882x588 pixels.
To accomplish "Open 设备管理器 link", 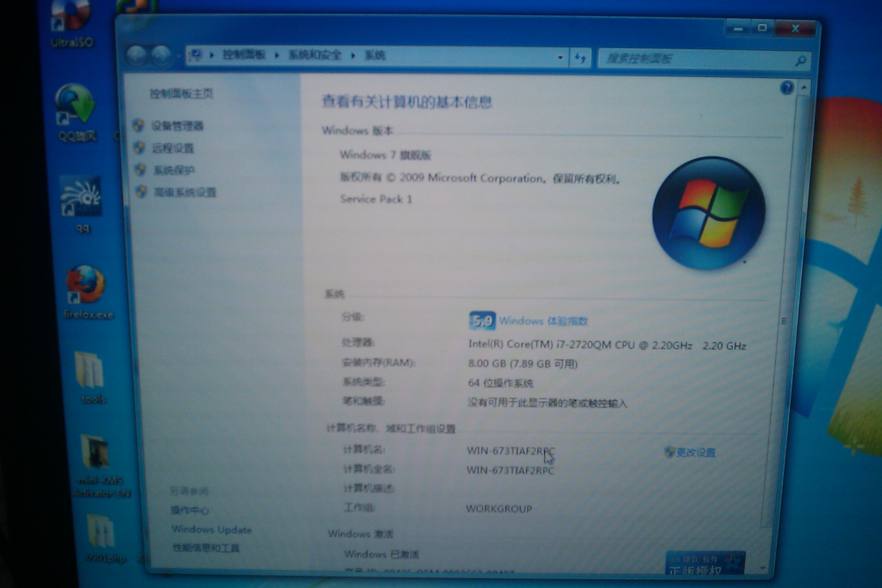I will coord(178,126).
